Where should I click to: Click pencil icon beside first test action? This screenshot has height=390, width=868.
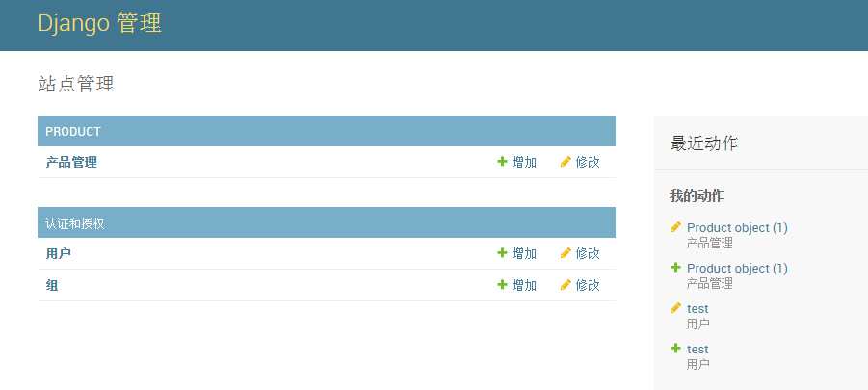click(675, 308)
